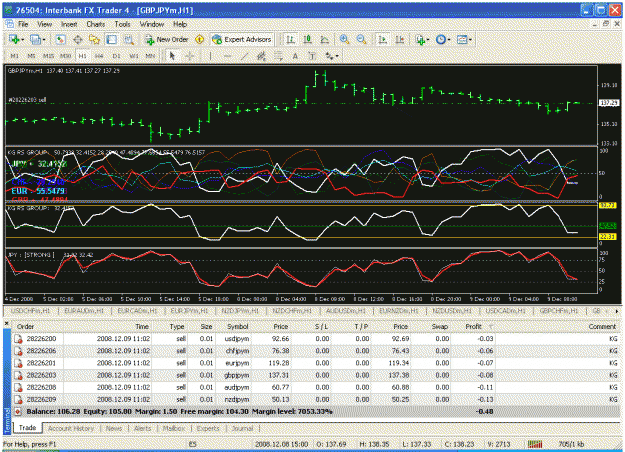Switch to the USDCHFm,H1 chart tab
Screen dimensions: 625x452
30,311
